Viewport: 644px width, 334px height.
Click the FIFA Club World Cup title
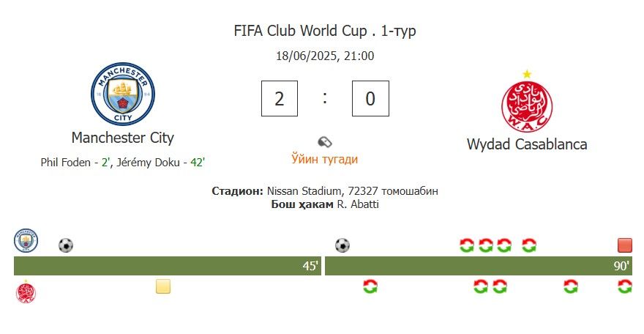point(300,31)
